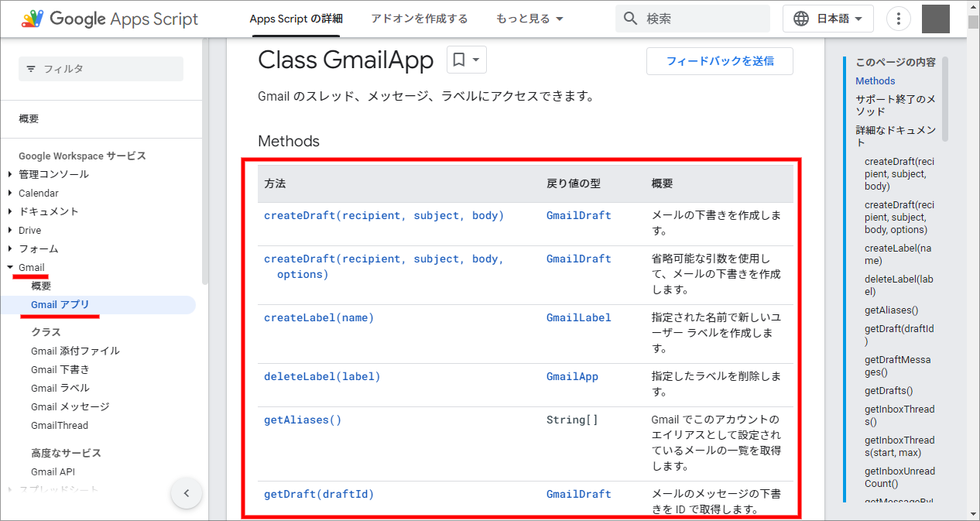
Task: Collapse the sidebar with the chevron button
Action: (187, 492)
